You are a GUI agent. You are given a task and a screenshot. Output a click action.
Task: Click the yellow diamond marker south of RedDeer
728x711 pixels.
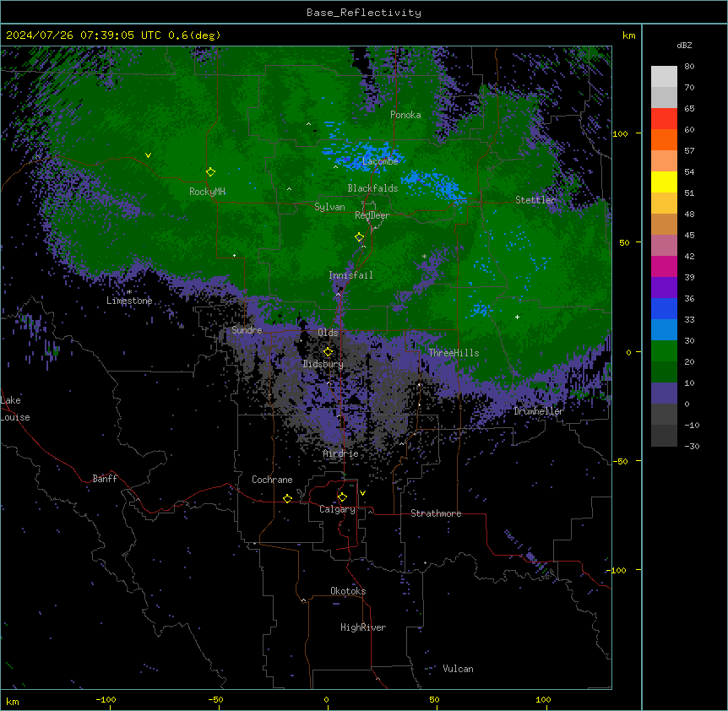[360, 237]
